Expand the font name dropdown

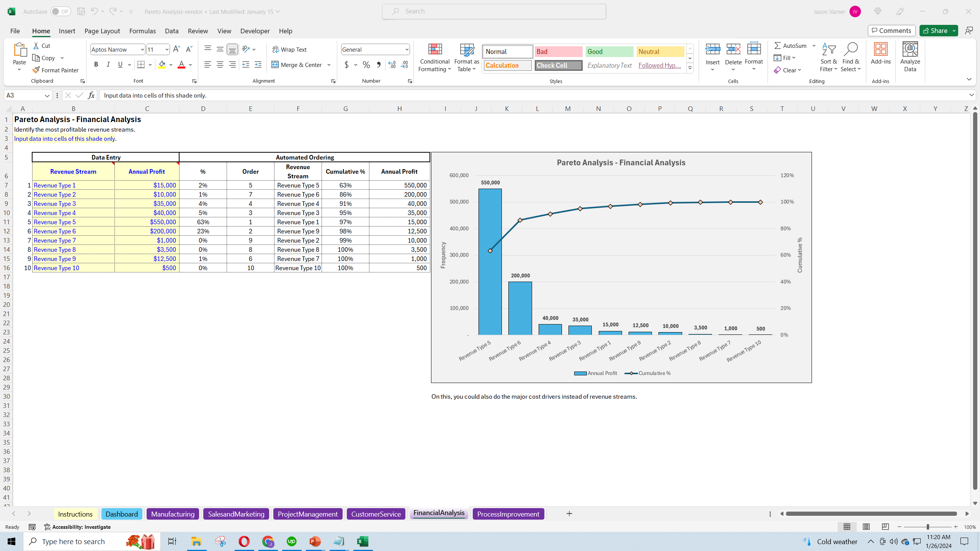coord(142,49)
